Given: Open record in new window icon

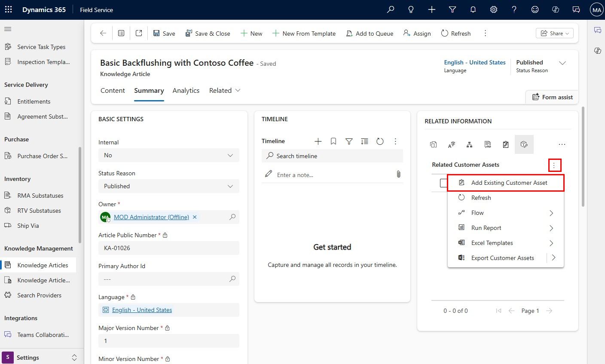Looking at the screenshot, I should [139, 33].
